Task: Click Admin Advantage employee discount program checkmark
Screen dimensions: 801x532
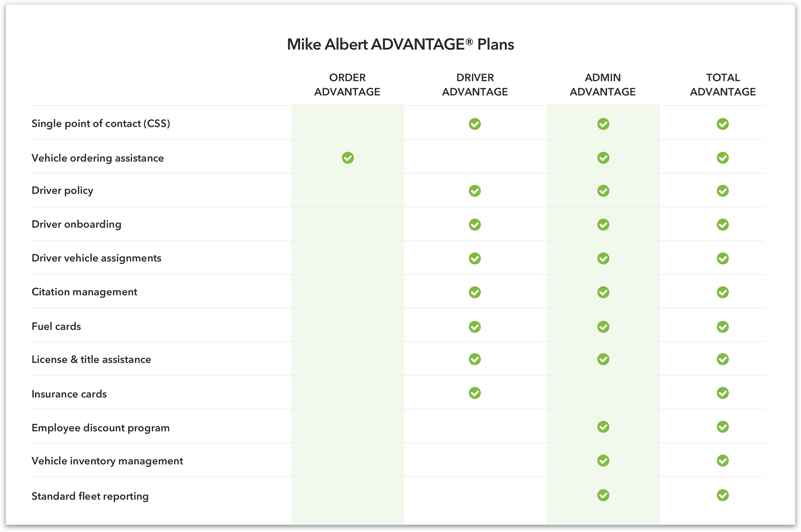Action: point(603,427)
